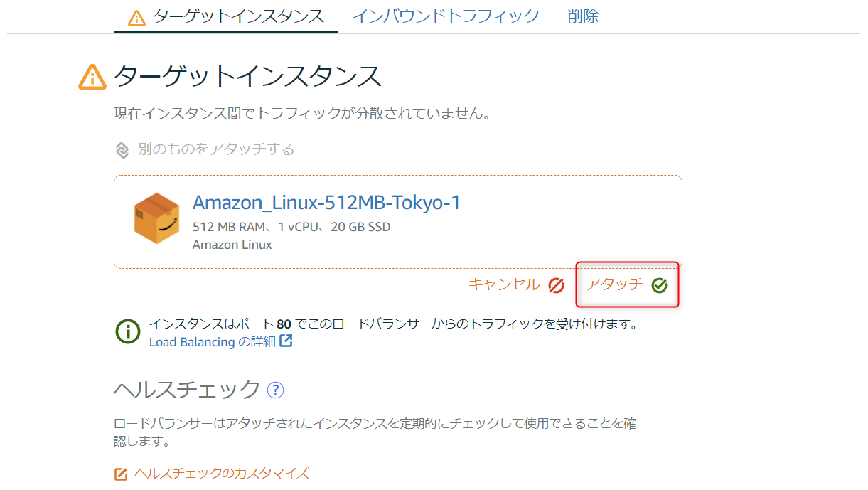This screenshot has height=490, width=868.
Task: Click the アタッチ button text
Action: pyautogui.click(x=614, y=284)
